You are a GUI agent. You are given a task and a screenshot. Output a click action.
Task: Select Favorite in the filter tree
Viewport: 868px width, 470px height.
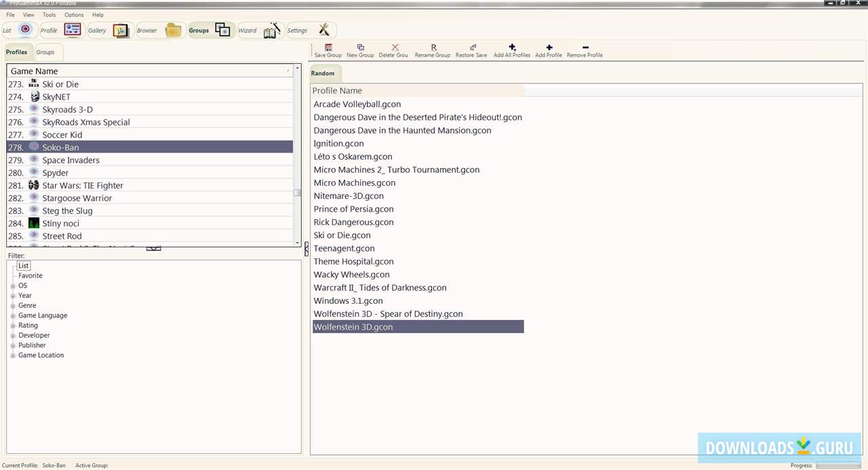pyautogui.click(x=31, y=275)
